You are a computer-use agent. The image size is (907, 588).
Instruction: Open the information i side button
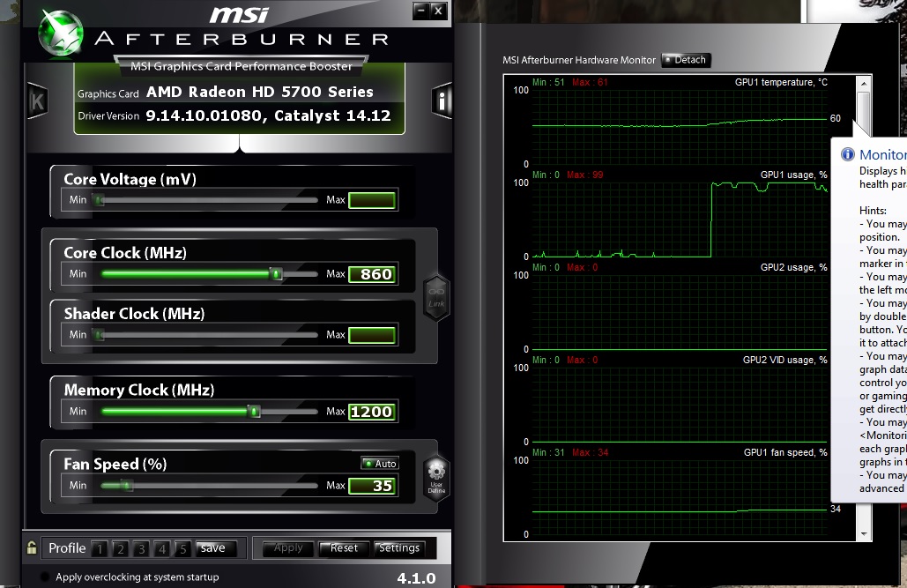pos(442,101)
